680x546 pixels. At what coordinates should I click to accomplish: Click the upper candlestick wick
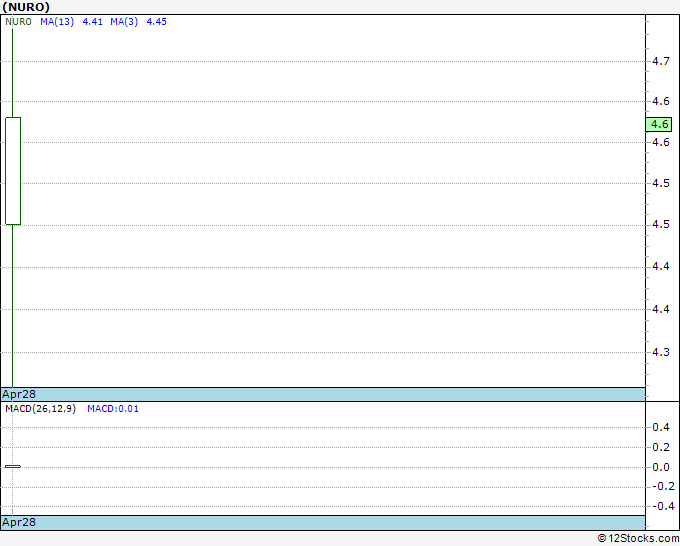pos(12,73)
